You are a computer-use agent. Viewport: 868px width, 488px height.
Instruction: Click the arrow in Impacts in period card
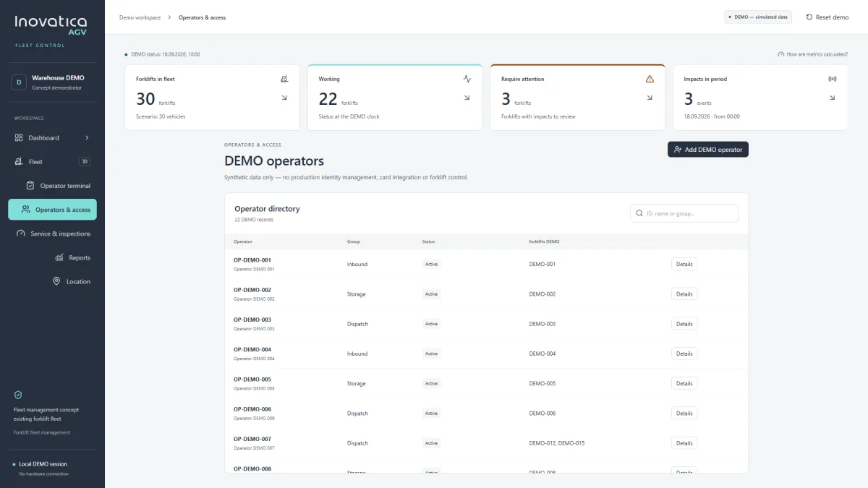pos(833,98)
